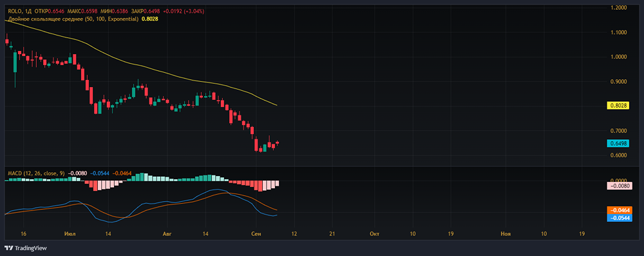The image size is (644, 256).
Task: Select the Двойное скользящее среднее indicator legend
Action: click(x=73, y=19)
